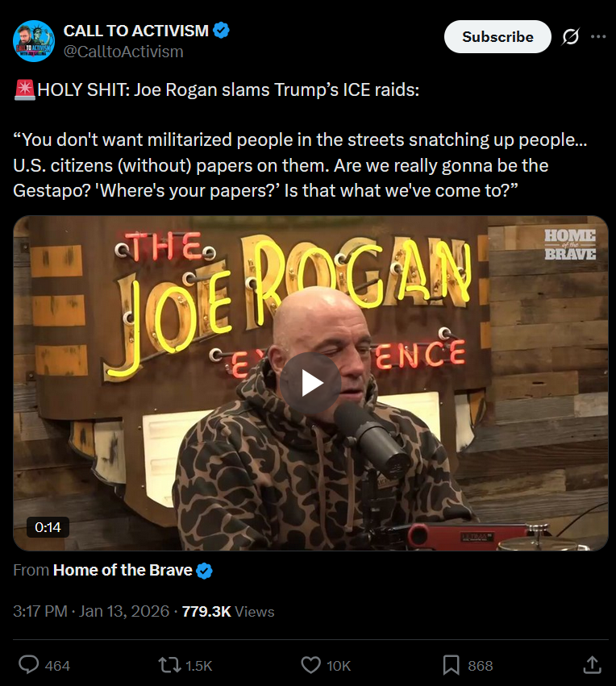Open Home of the Brave source link
616x686 pixels.
[x=123, y=570]
